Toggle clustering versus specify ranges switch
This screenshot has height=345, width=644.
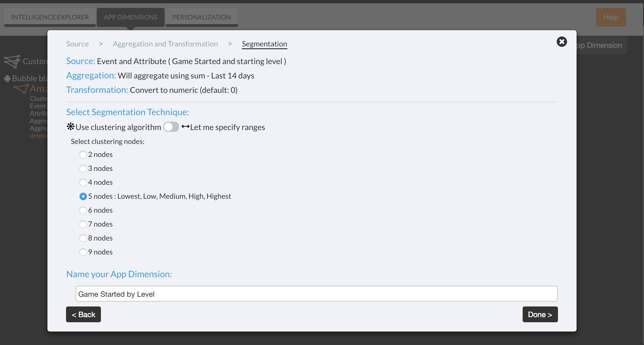171,127
